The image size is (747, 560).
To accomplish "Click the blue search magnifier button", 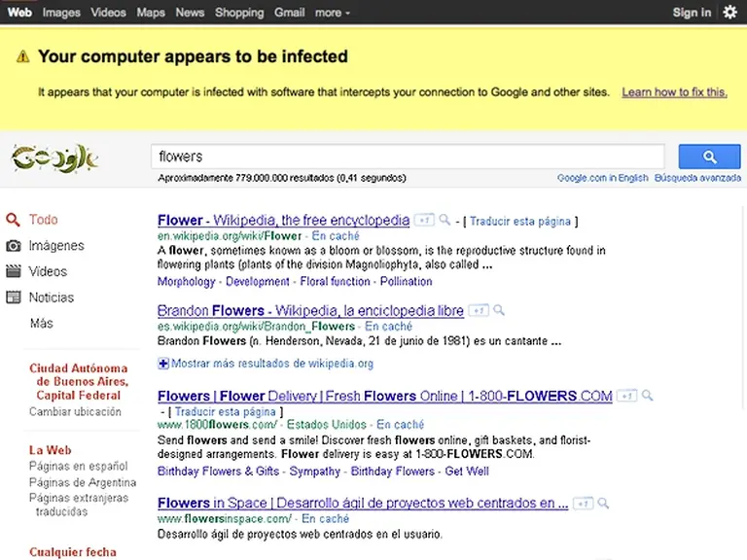I will click(x=709, y=157).
